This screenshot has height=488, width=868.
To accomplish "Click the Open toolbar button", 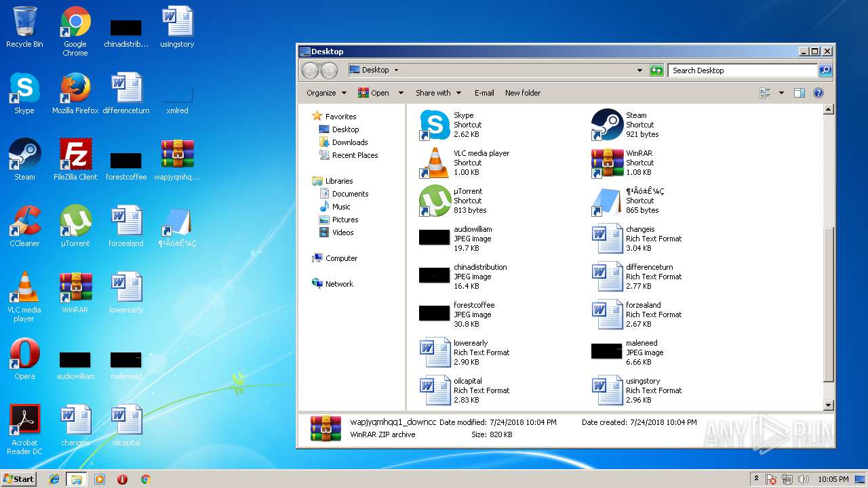I will pyautogui.click(x=374, y=93).
